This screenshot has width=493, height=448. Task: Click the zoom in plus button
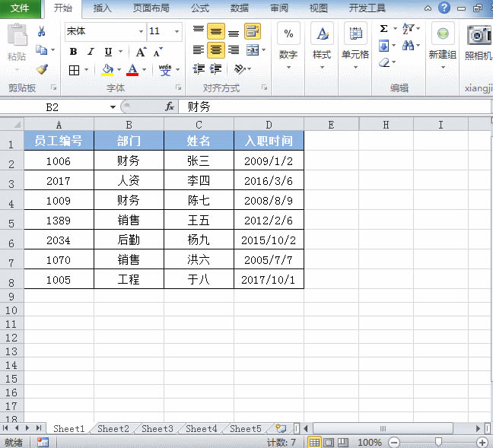[482, 443]
